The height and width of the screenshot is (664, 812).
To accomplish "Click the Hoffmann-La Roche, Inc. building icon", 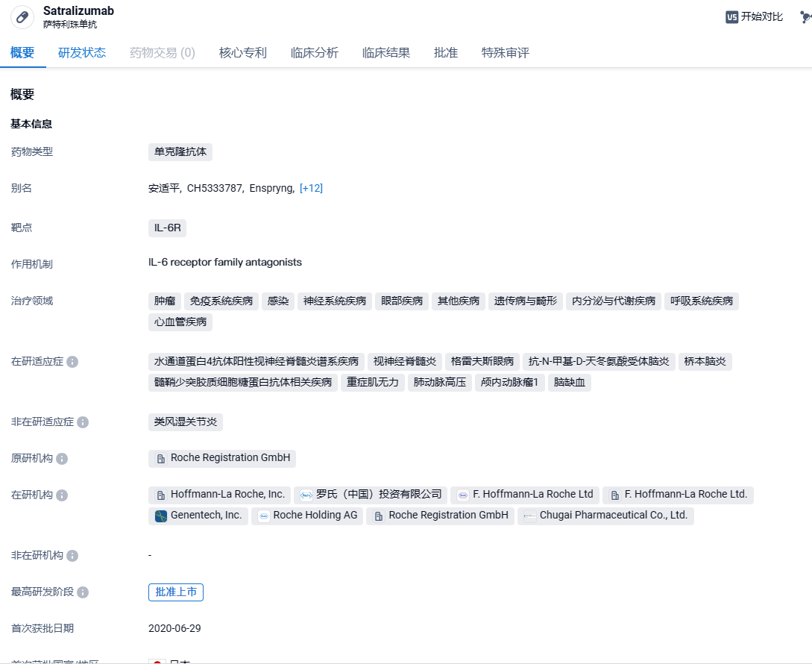I will (161, 495).
